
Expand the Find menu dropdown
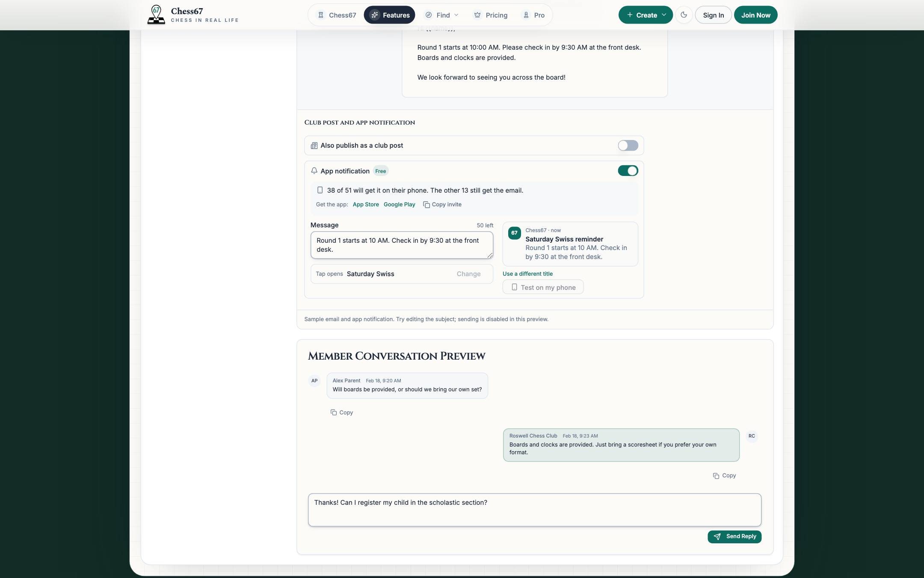click(x=442, y=15)
